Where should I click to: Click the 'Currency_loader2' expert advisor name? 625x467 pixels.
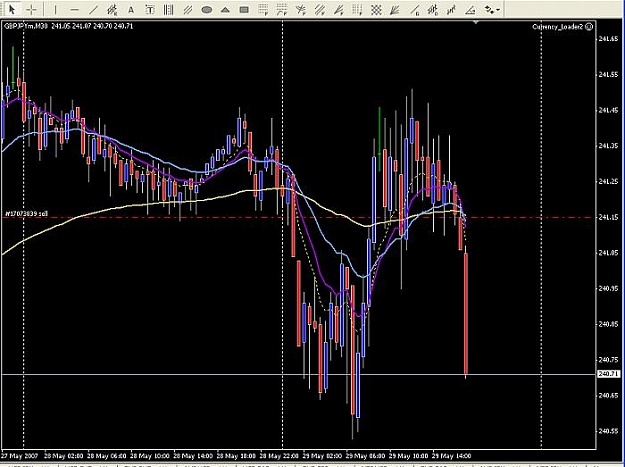(x=558, y=27)
